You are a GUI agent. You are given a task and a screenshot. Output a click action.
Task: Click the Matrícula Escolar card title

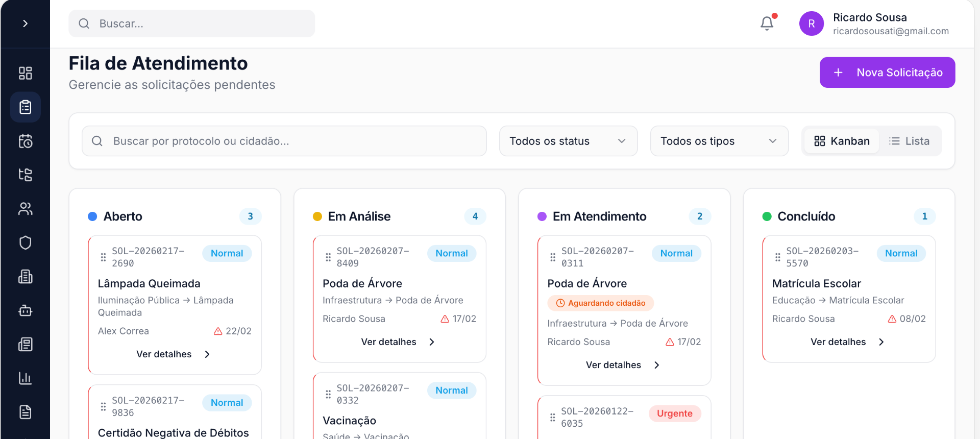coord(816,283)
